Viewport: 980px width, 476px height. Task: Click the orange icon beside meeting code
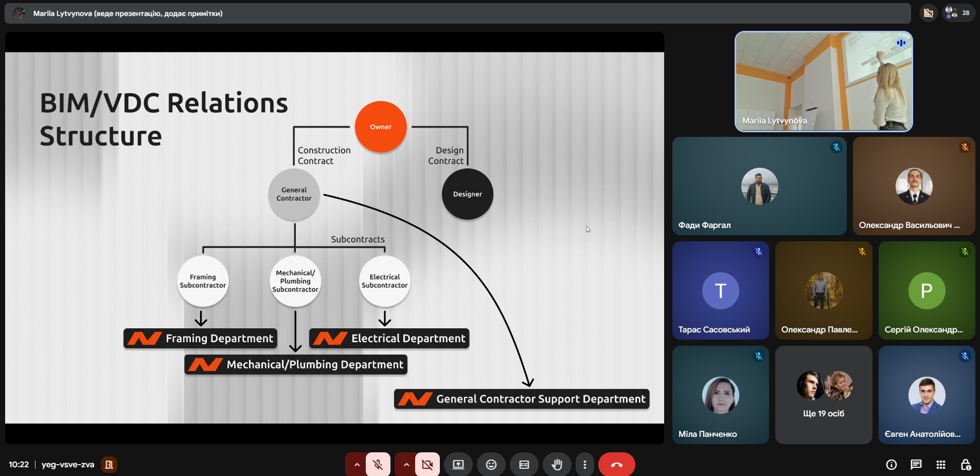[x=109, y=465]
